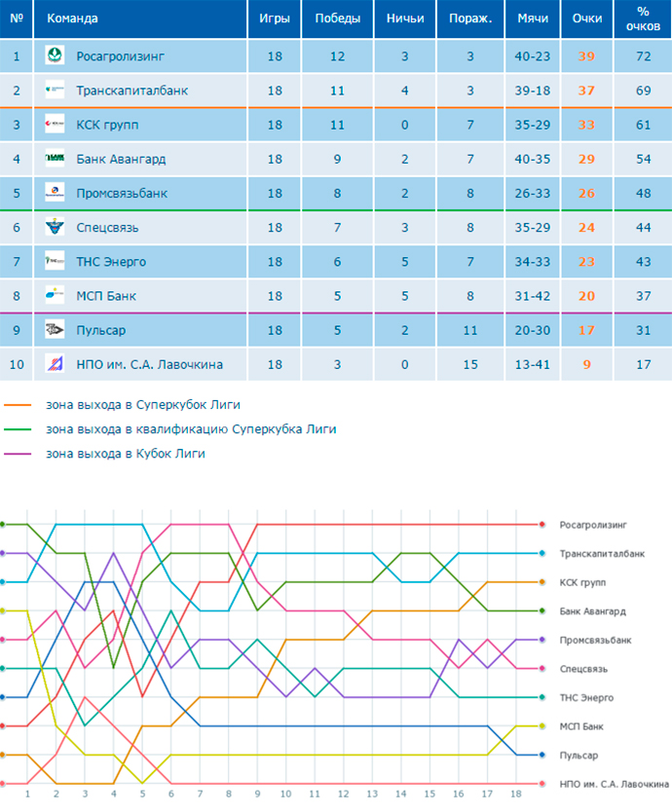Click the Промсвязьбанк team logo
The height and width of the screenshot is (812, 672).
(55, 192)
